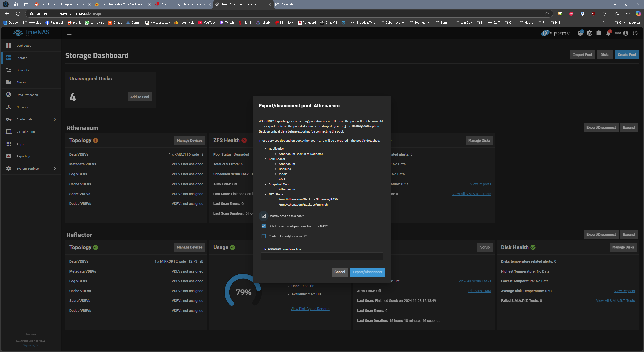Click the Import Pool button
The image size is (644, 352).
(x=582, y=55)
